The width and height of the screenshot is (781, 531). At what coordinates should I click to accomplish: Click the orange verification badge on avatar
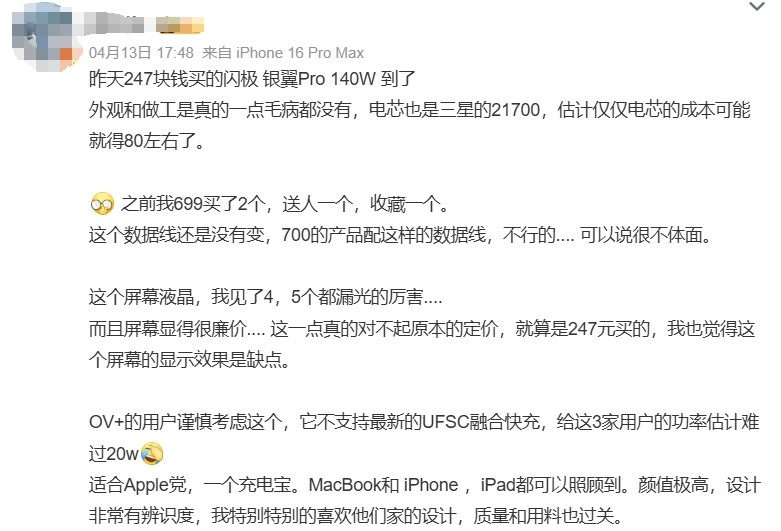tap(68, 55)
